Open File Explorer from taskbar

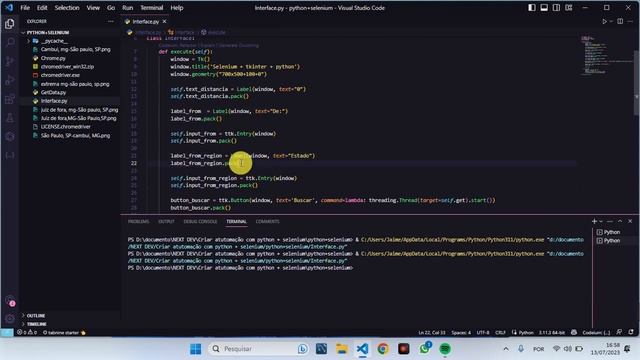point(342,349)
